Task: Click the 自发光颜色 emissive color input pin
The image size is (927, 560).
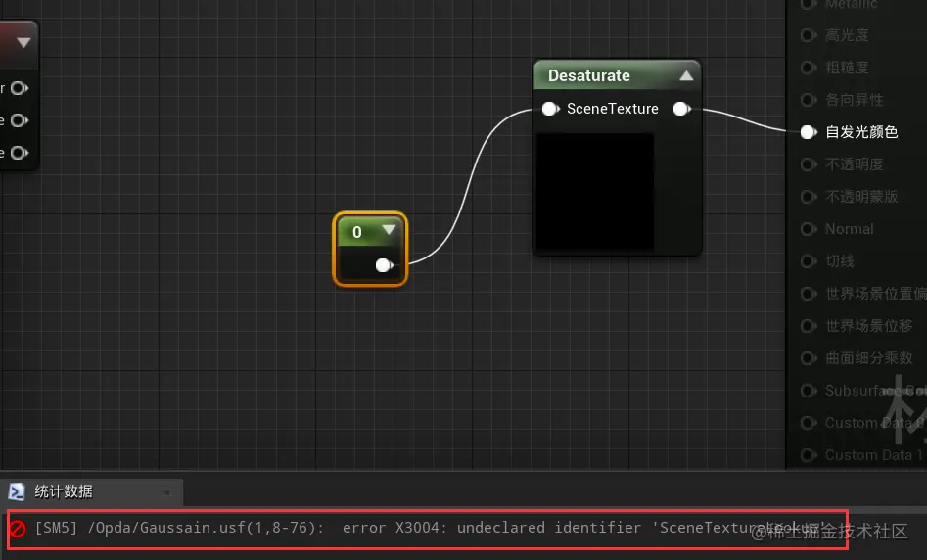Action: (809, 132)
